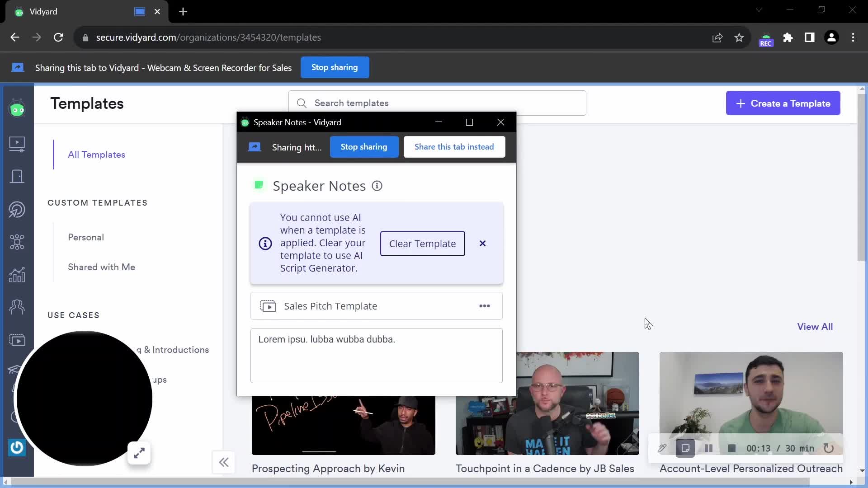
Task: Click the Templates page heading
Action: [87, 103]
